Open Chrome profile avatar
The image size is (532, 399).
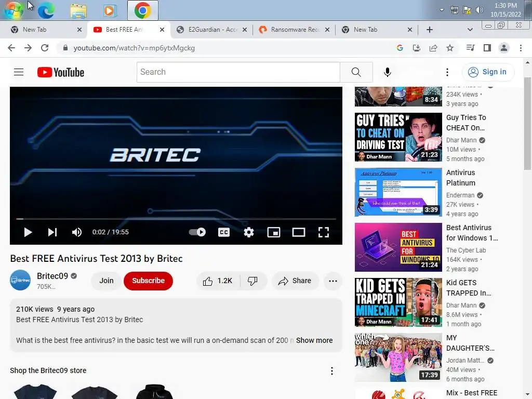(x=504, y=48)
